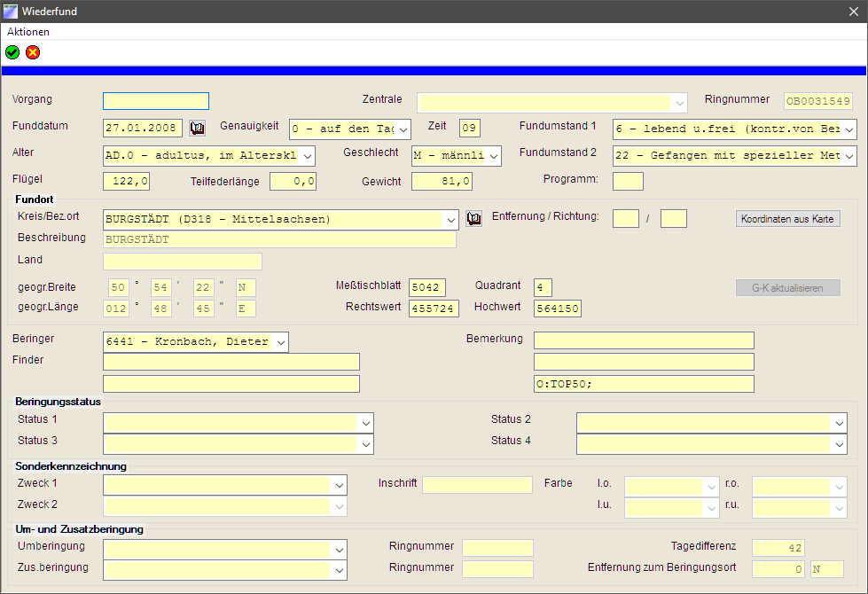
Task: Click the Umberingung Ringnummer field
Action: point(497,548)
